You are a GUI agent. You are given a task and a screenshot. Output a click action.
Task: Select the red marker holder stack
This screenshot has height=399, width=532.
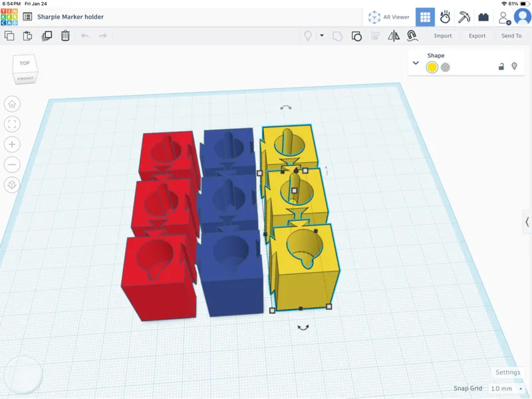160,225
